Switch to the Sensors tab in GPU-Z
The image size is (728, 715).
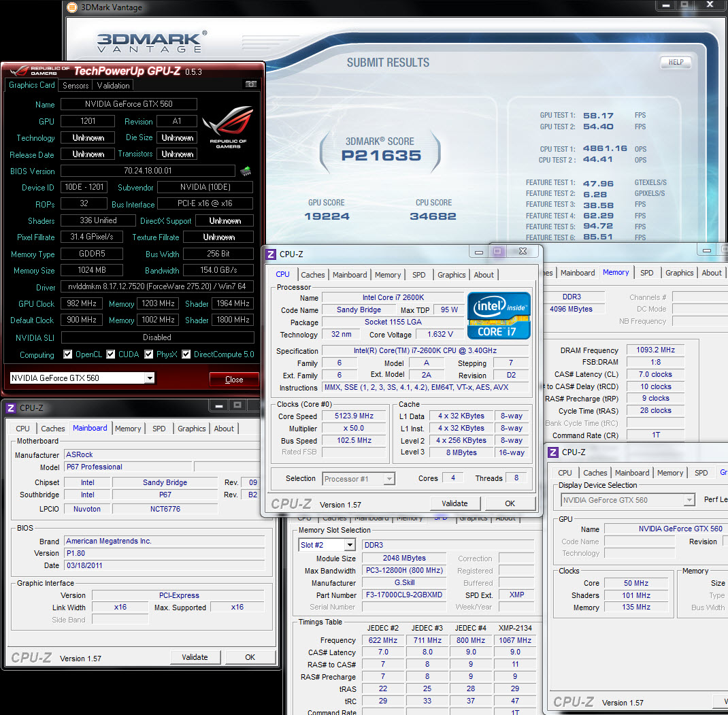pyautogui.click(x=76, y=86)
